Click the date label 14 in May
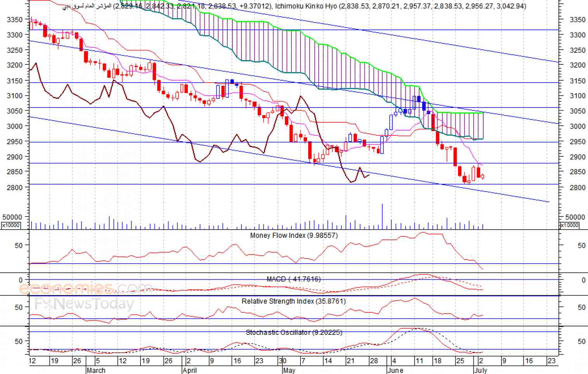This screenshot has width=588, height=374. (328, 361)
